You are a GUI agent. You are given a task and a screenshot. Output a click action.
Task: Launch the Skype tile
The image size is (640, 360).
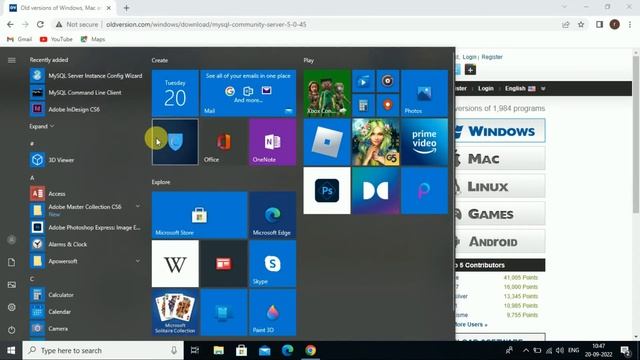click(x=272, y=264)
